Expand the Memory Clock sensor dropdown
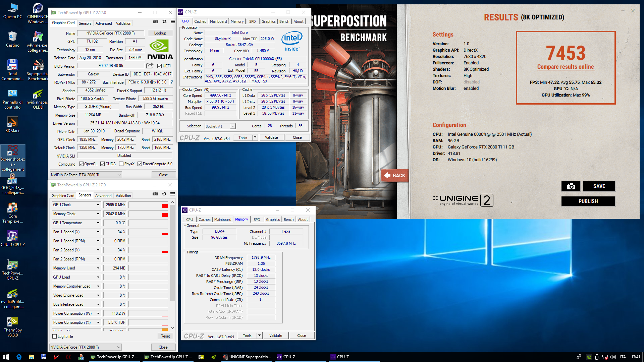Viewport: 644px width, 362px height. pyautogui.click(x=98, y=214)
